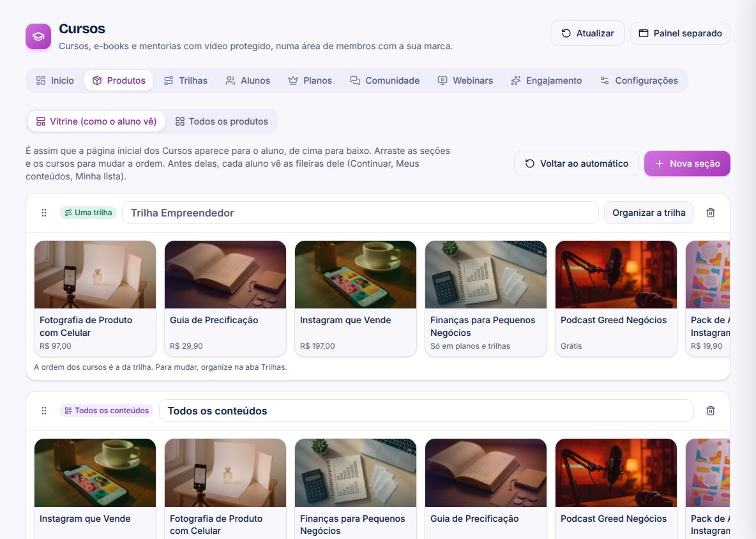
Task: Open Fotografia de Produto thumbnail in Trilha Empreendedor
Action: [x=95, y=275]
